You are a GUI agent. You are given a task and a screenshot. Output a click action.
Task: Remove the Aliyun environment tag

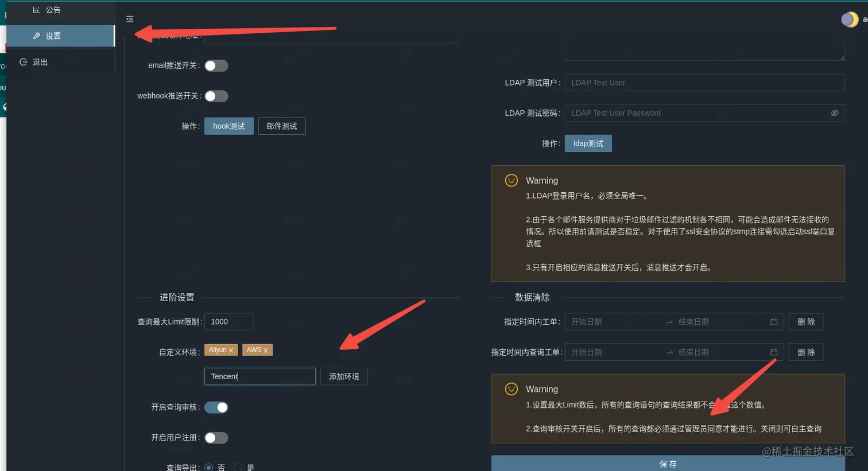click(231, 351)
